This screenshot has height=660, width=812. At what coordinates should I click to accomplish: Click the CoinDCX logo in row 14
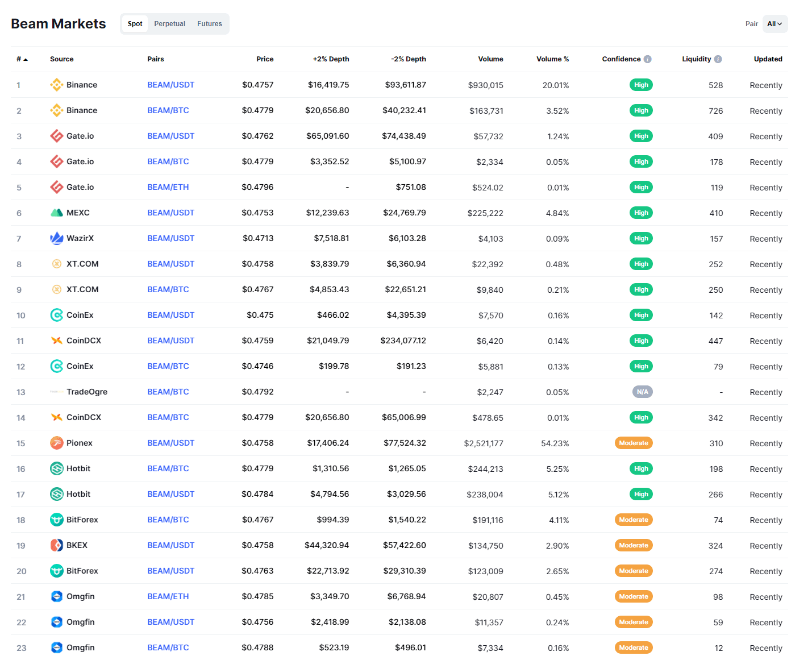[56, 417]
